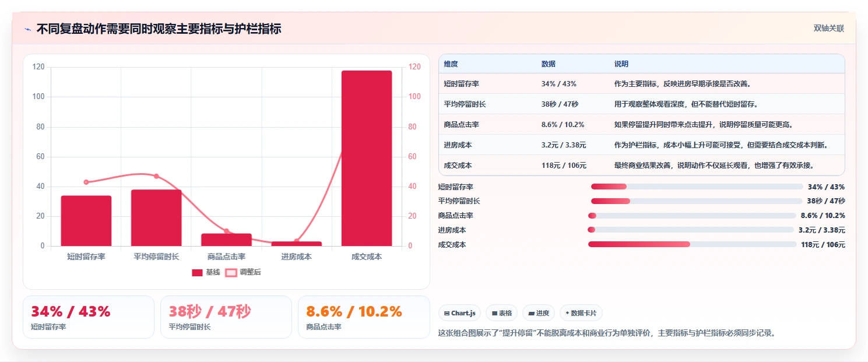Image resolution: width=868 pixels, height=362 pixels.
Task: Click the 短时留存率 progress bar
Action: tap(697, 187)
